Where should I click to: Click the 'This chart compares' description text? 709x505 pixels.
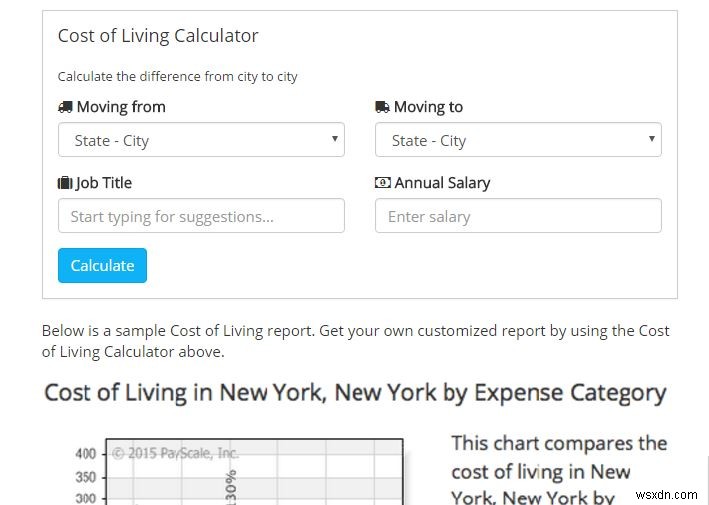[x=559, y=443]
